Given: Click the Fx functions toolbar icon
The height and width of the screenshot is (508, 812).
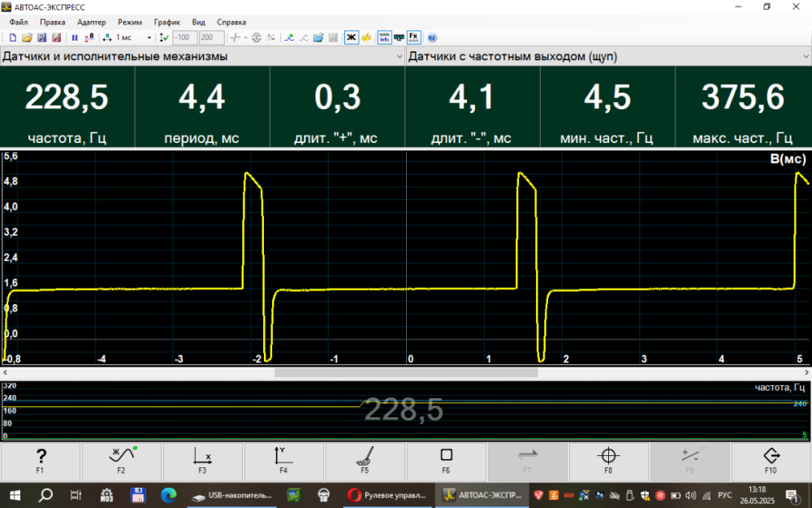Looking at the screenshot, I should 414,37.
